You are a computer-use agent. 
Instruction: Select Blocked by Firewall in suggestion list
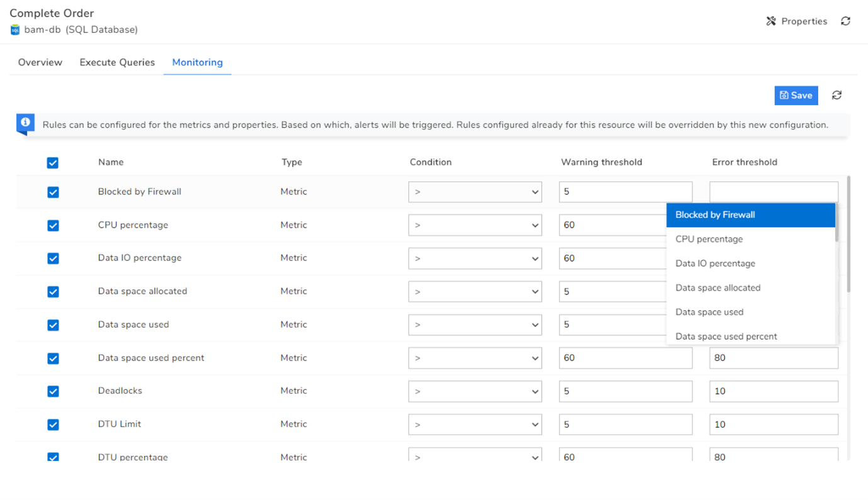(x=751, y=215)
